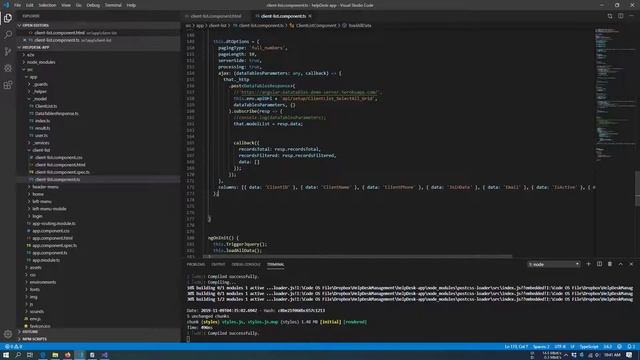The image size is (640, 360).
Task: Switch to client-list.component.html editor tab
Action: tap(216, 16)
